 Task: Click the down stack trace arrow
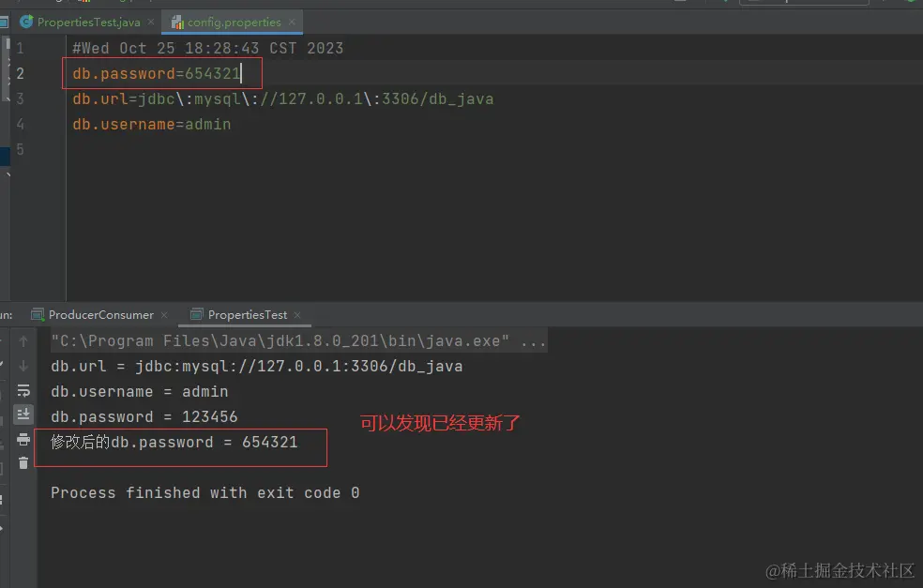(23, 366)
